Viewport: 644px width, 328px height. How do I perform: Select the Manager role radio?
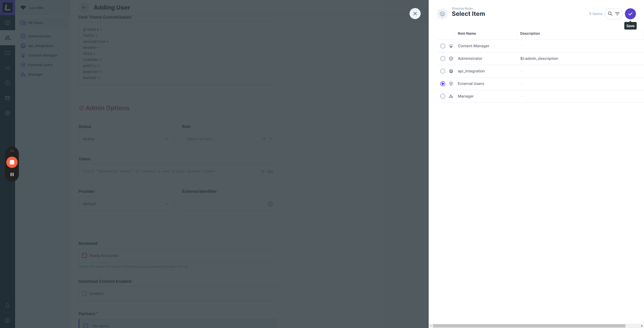[443, 96]
